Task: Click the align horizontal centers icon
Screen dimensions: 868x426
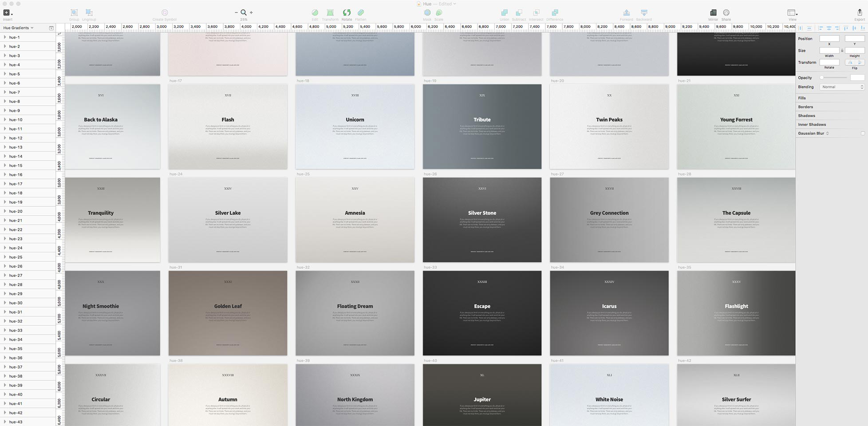Action: [x=829, y=28]
